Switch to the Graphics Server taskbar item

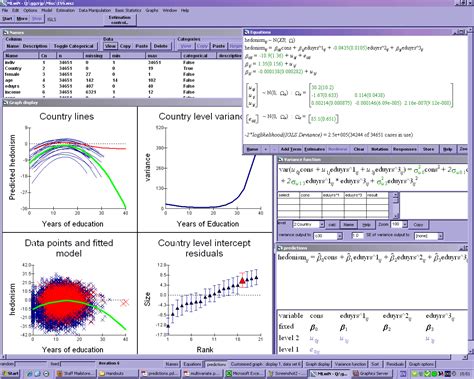(x=373, y=374)
